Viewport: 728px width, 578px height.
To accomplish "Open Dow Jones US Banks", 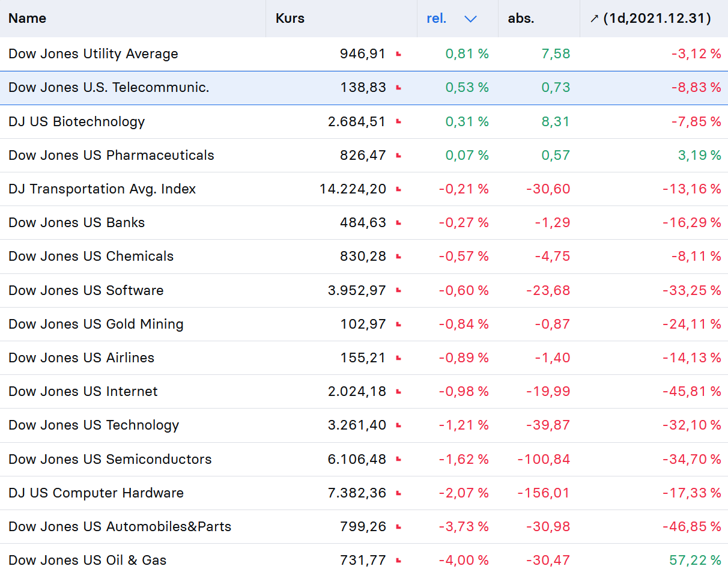I will pyautogui.click(x=77, y=222).
